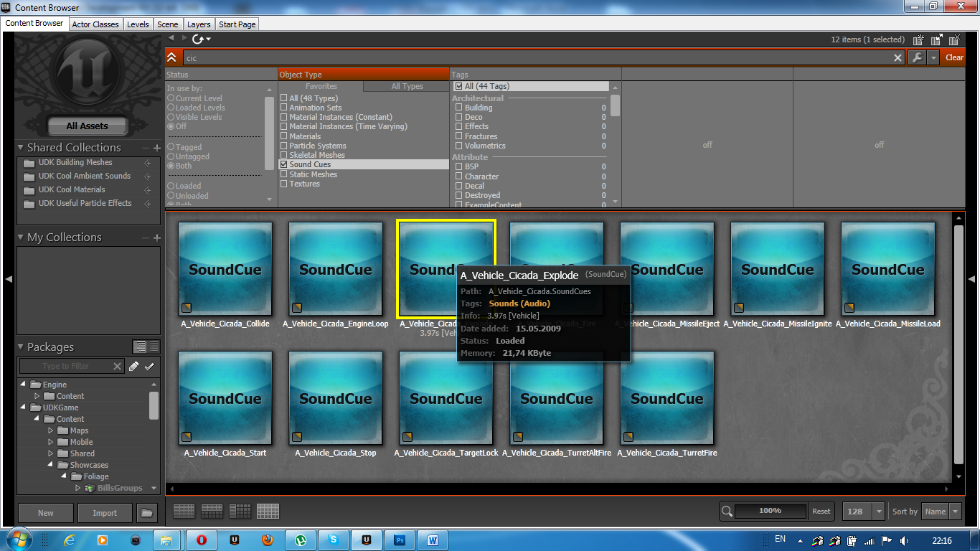Click the New package button

point(46,513)
